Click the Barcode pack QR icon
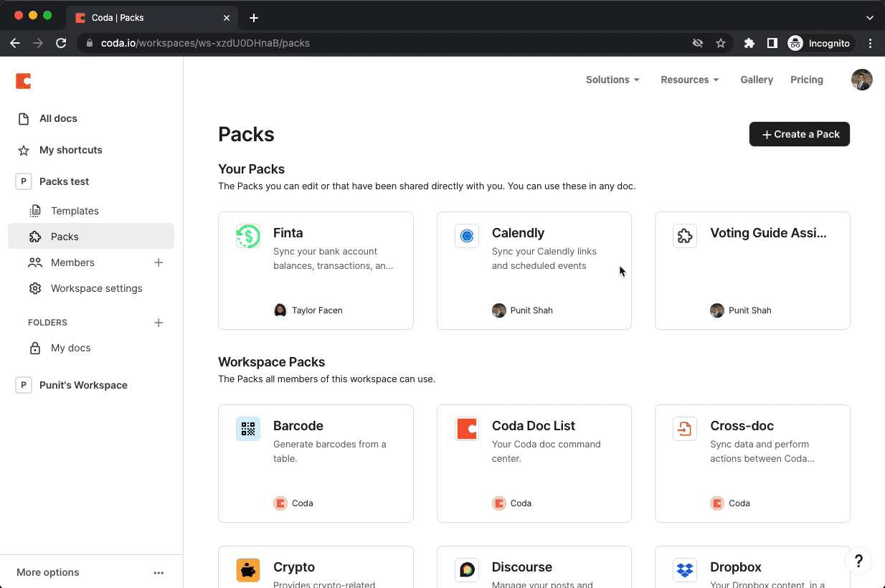Image resolution: width=885 pixels, height=588 pixels. point(248,429)
